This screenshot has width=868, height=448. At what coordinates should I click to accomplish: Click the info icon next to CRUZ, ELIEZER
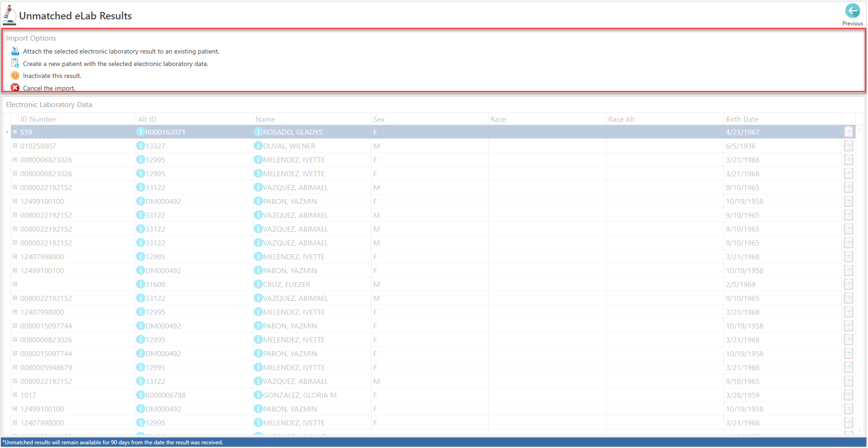[x=258, y=284]
